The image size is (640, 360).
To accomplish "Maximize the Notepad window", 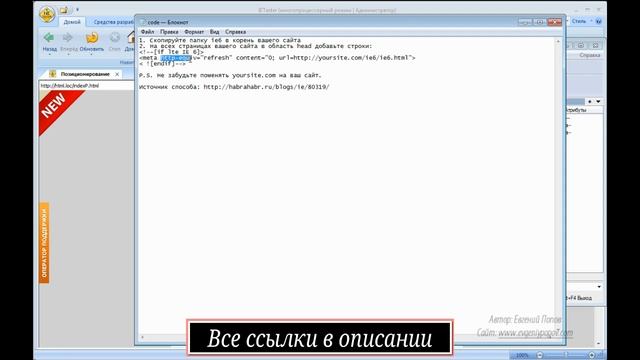I will click(x=540, y=22).
